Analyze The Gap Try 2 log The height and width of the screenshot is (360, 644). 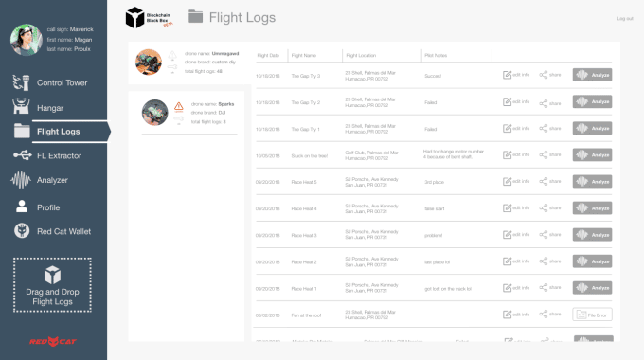[592, 101]
